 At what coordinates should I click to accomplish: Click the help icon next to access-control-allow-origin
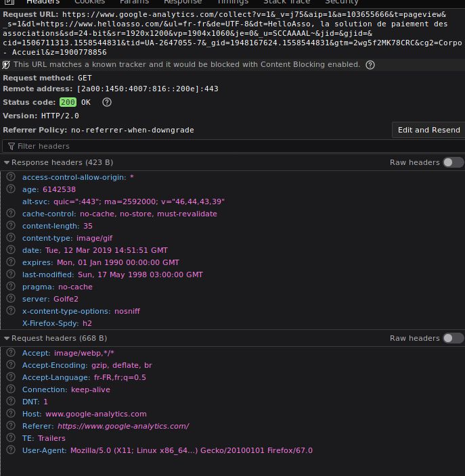11,177
